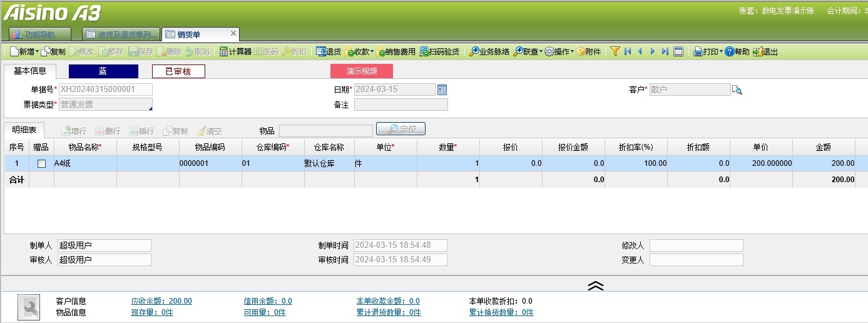The width and height of the screenshot is (868, 323).
Task: Click the 定位 locate button
Action: pos(401,130)
